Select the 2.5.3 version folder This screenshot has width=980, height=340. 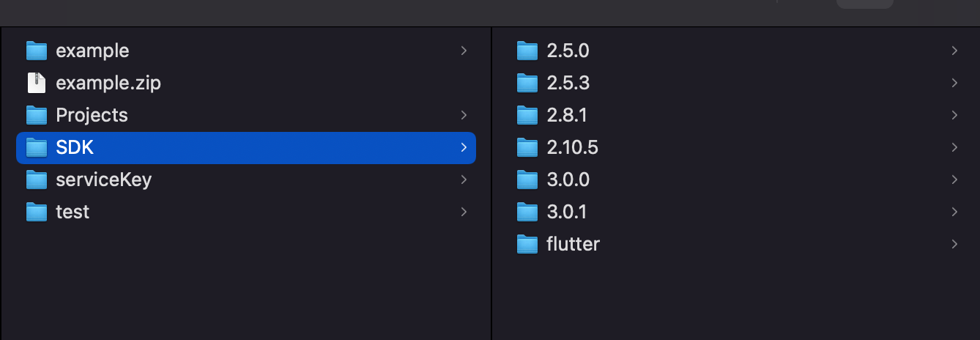click(x=568, y=83)
